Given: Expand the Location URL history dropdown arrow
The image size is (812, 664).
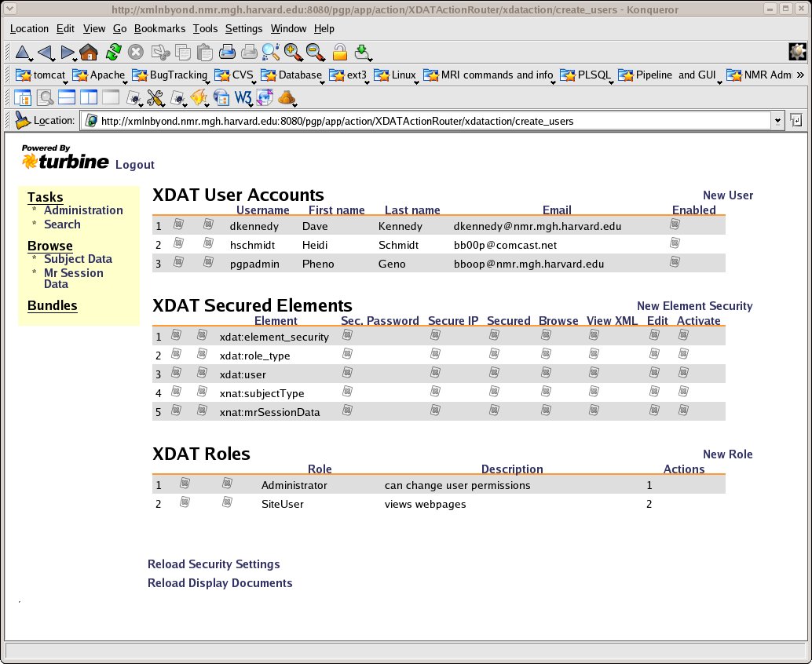Looking at the screenshot, I should coord(777,121).
